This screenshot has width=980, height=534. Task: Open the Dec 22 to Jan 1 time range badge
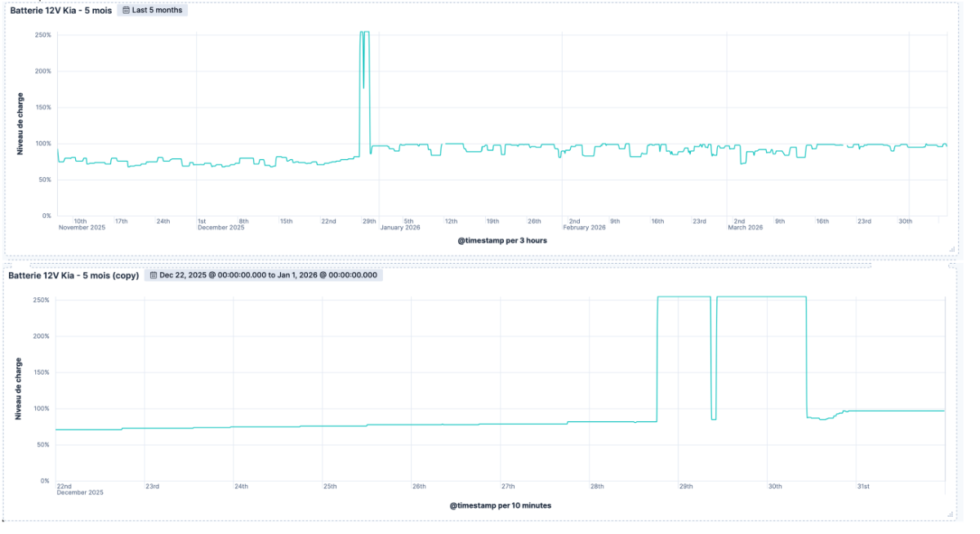pos(264,275)
